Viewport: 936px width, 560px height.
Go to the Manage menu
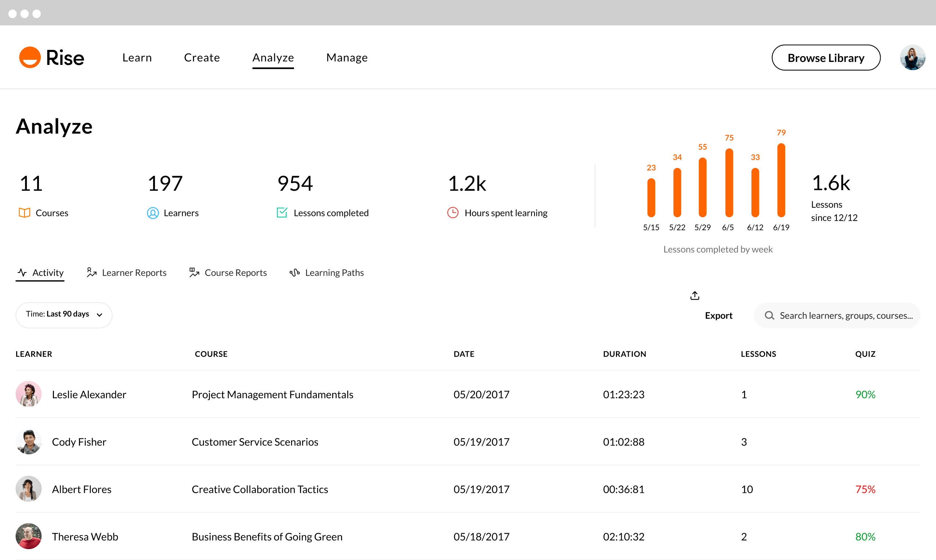click(x=347, y=58)
